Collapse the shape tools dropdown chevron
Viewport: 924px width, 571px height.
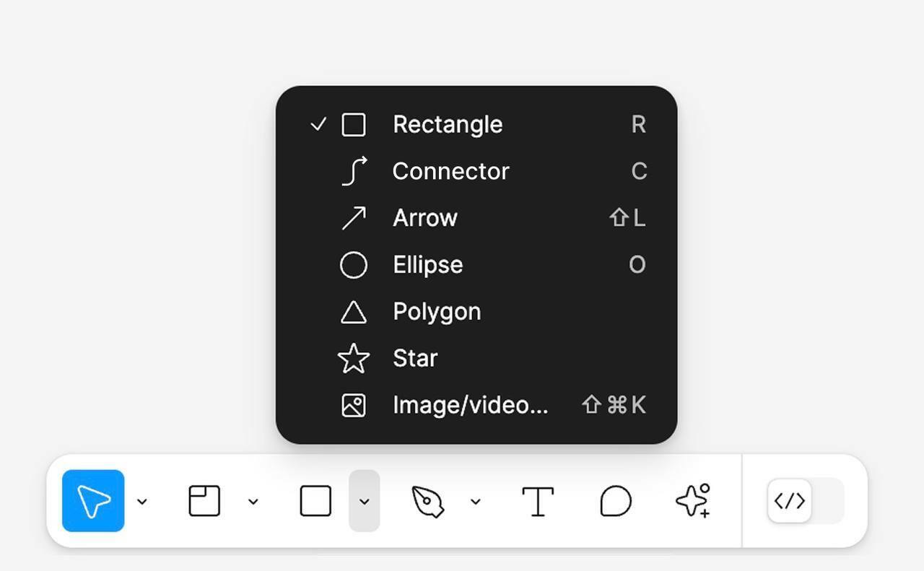click(365, 501)
